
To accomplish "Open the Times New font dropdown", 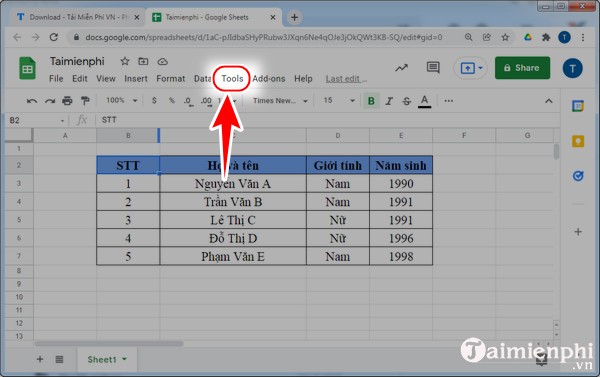I will [x=280, y=101].
